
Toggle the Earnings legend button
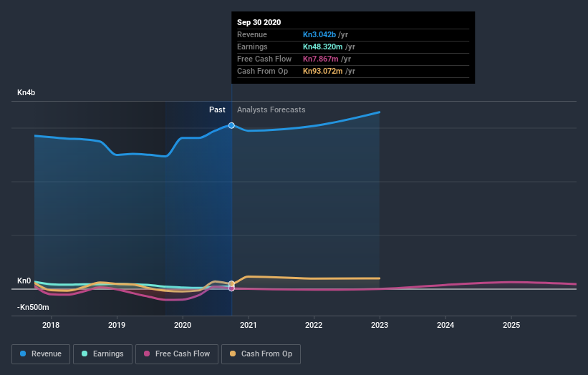102,354
